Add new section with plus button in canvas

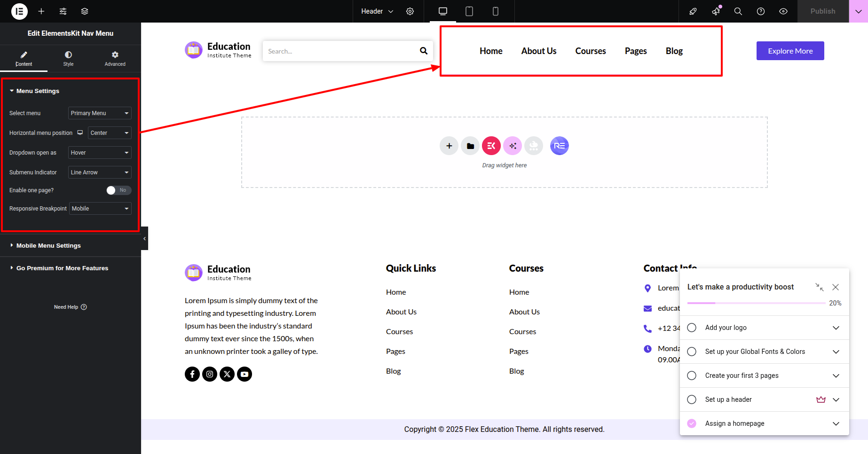[449, 146]
